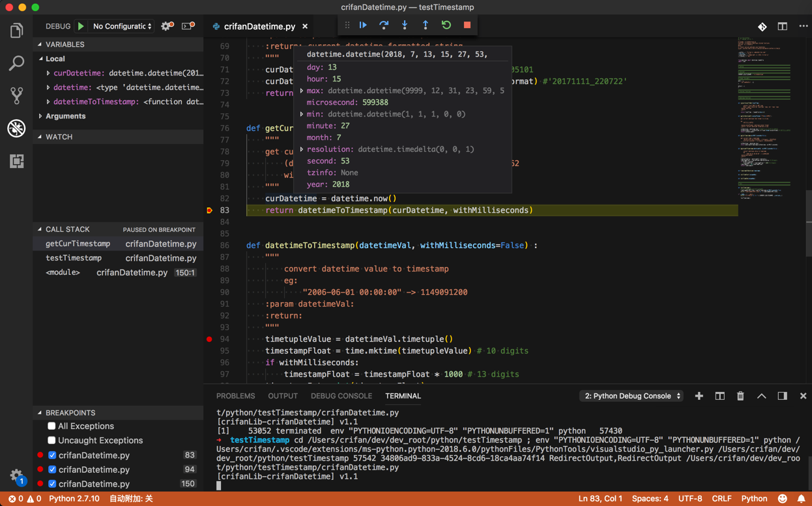Viewport: 812px width, 506px height.
Task: Select the <module> call stack frame
Action: pyautogui.click(x=118, y=272)
